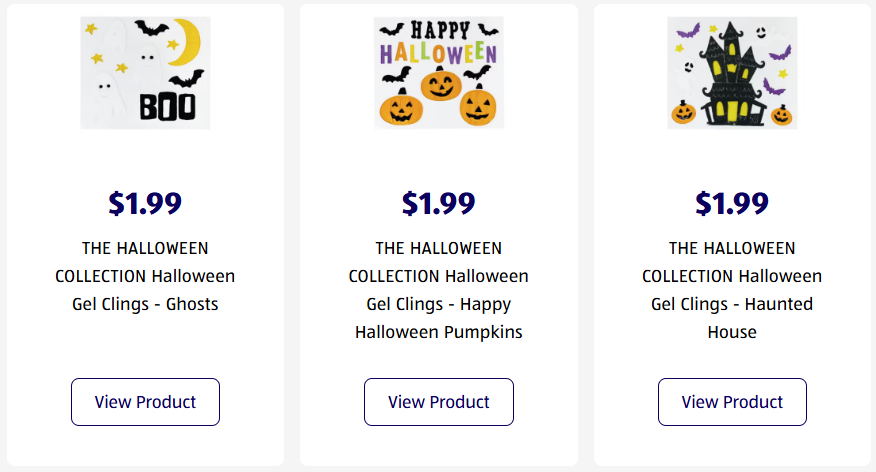Click the Haunted House product image
876x472 pixels.
(x=732, y=72)
